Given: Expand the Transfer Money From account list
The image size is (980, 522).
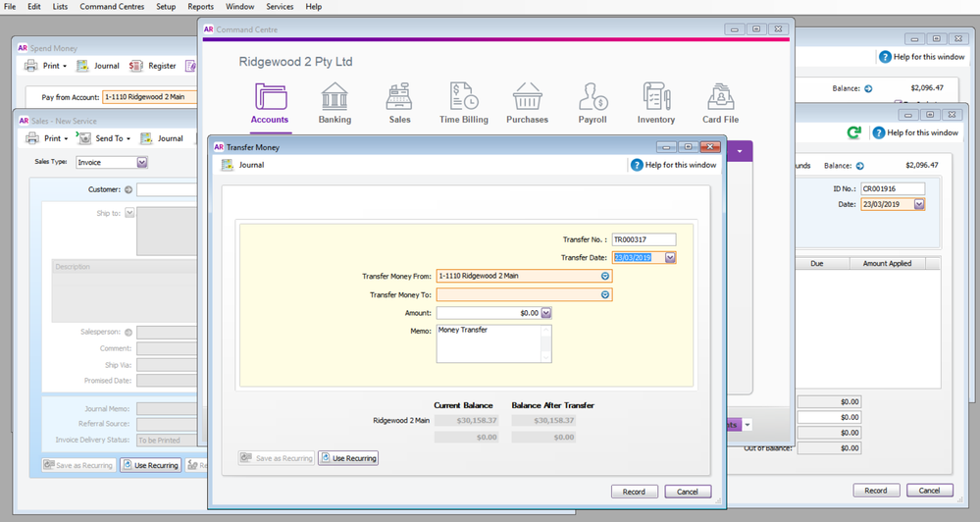Looking at the screenshot, I should coord(605,276).
